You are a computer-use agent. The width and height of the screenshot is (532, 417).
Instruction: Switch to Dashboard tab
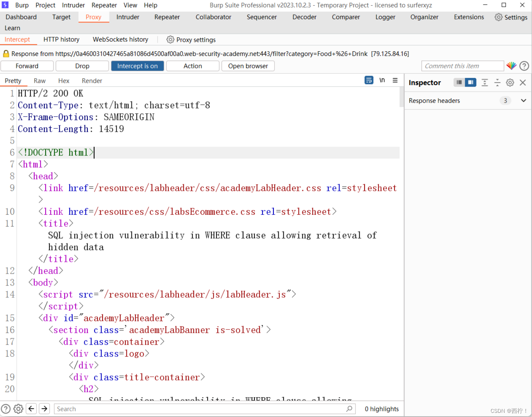tap(21, 17)
